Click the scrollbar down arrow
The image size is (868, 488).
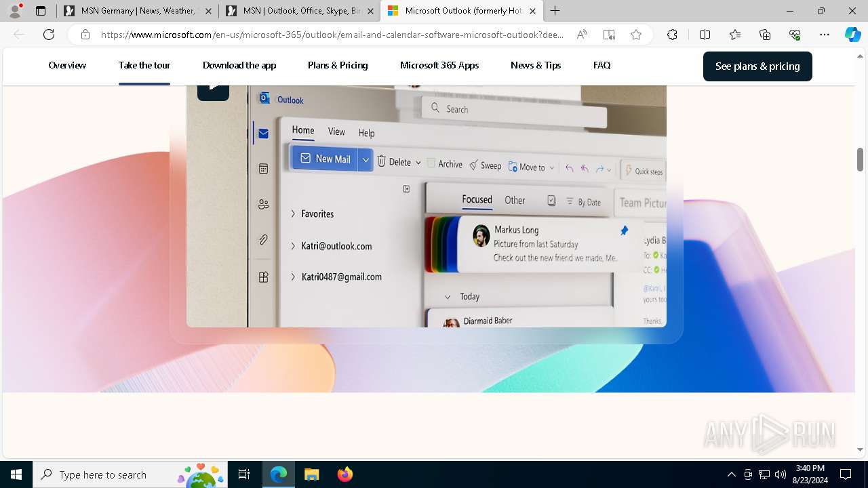(860, 449)
